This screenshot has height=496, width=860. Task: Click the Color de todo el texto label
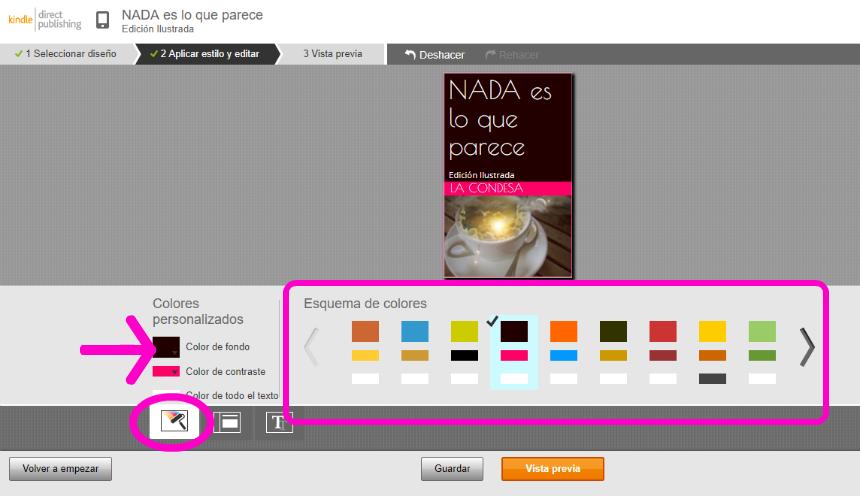(x=232, y=395)
